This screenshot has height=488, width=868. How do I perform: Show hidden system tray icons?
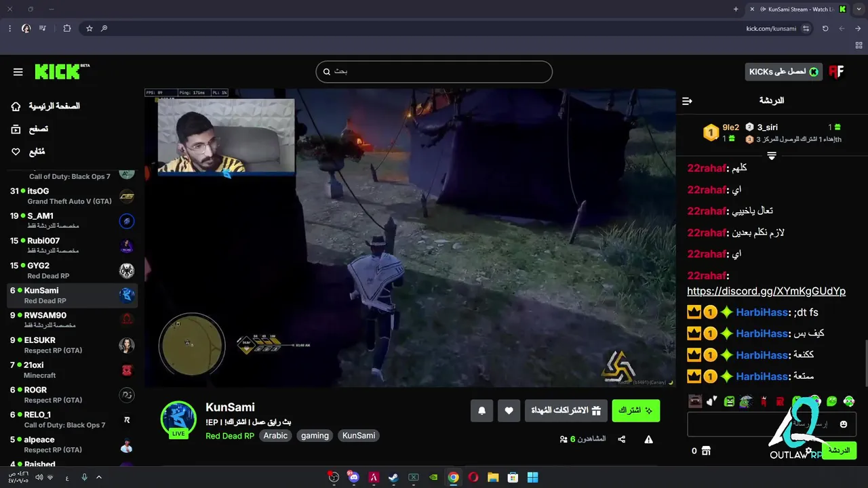coord(99,477)
